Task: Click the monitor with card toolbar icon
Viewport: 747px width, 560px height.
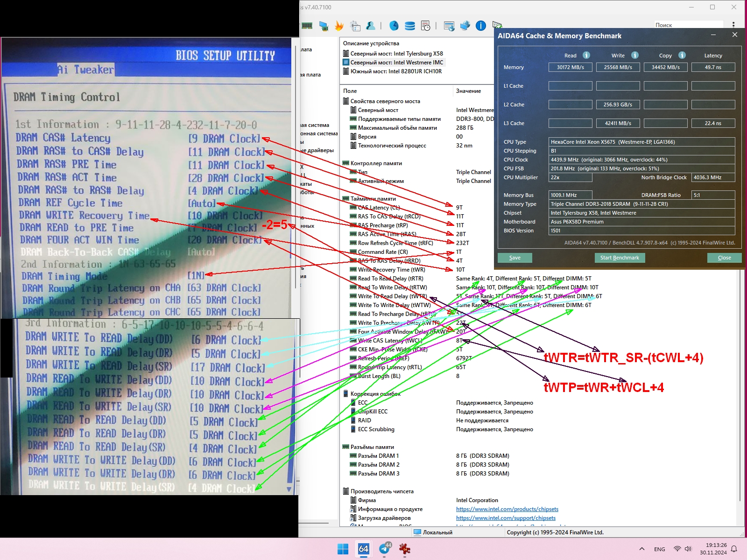Action: point(324,26)
